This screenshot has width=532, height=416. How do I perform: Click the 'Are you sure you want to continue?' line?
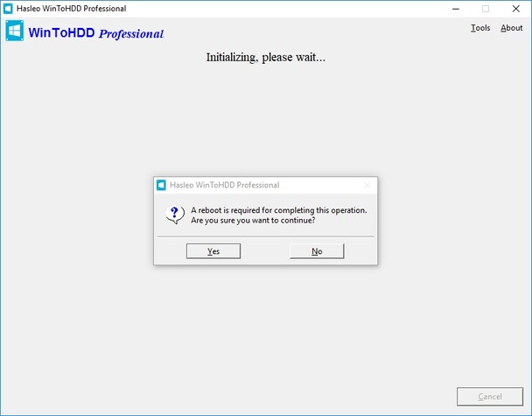[x=253, y=221]
